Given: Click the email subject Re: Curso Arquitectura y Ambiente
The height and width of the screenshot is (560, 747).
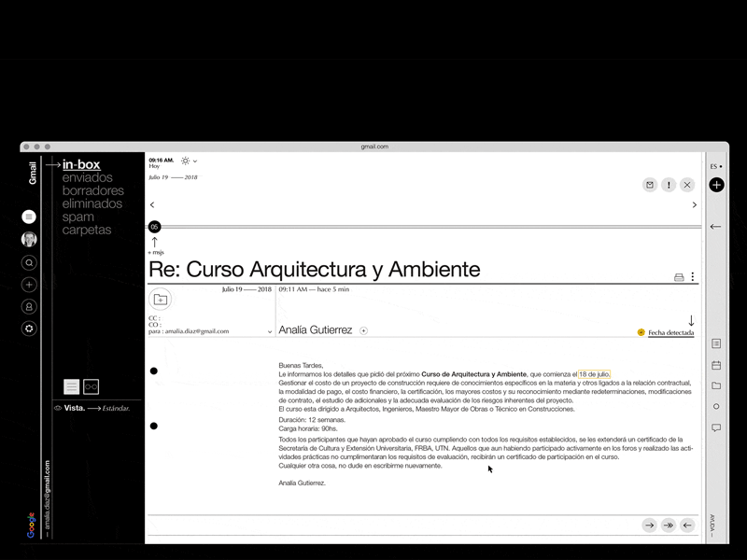Looking at the screenshot, I should (315, 270).
